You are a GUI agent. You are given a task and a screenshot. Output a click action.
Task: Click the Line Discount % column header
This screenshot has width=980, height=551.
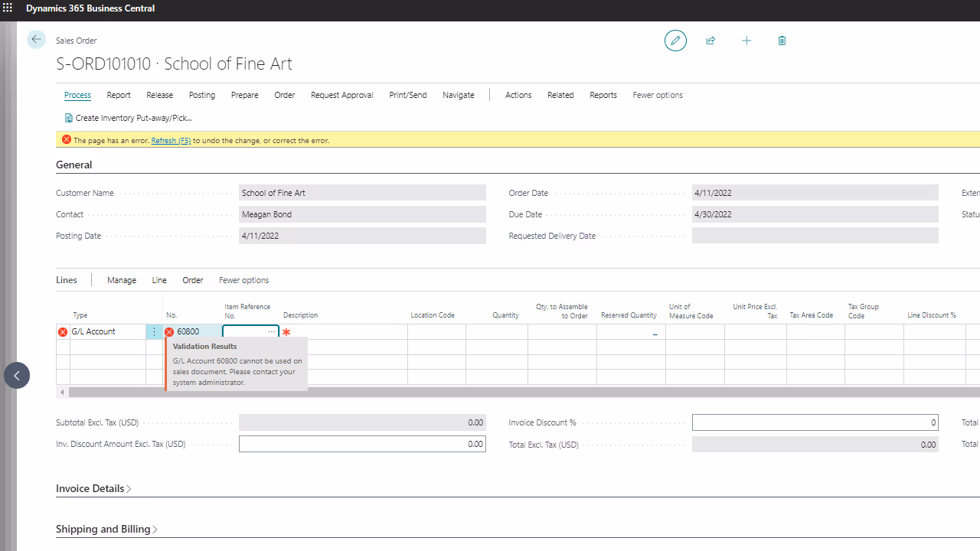pos(932,315)
